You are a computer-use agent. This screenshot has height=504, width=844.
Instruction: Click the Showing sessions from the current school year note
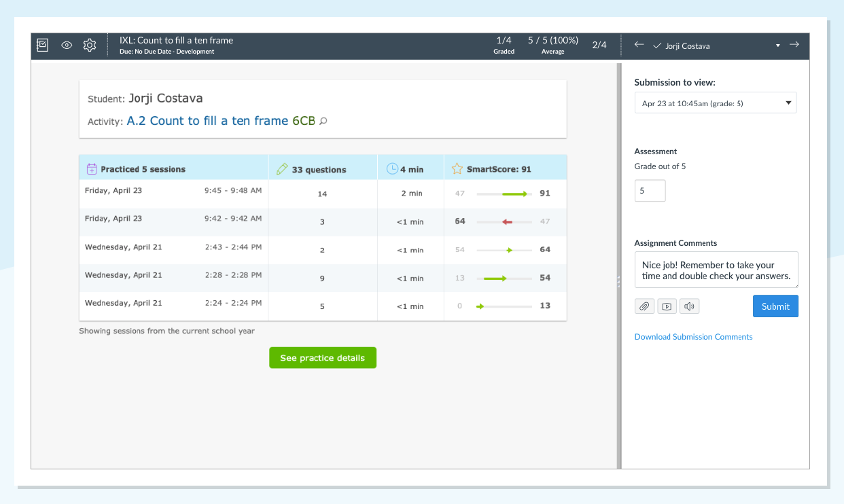point(166,331)
